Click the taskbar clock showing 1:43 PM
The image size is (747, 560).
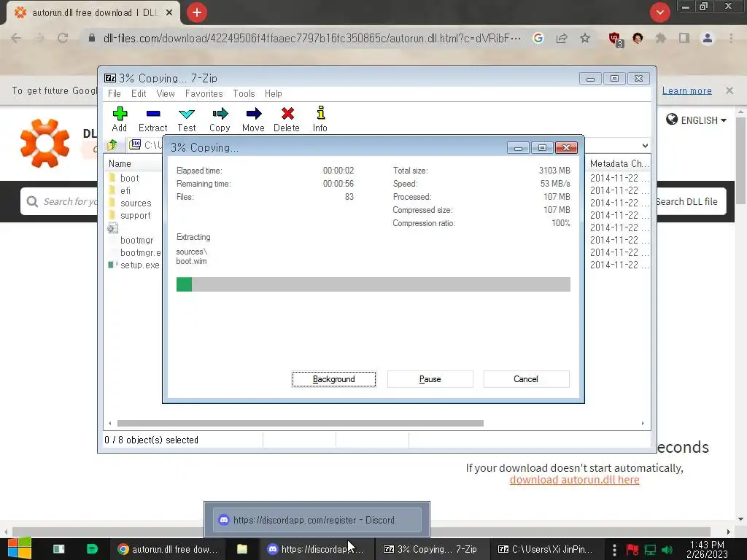pos(707,549)
